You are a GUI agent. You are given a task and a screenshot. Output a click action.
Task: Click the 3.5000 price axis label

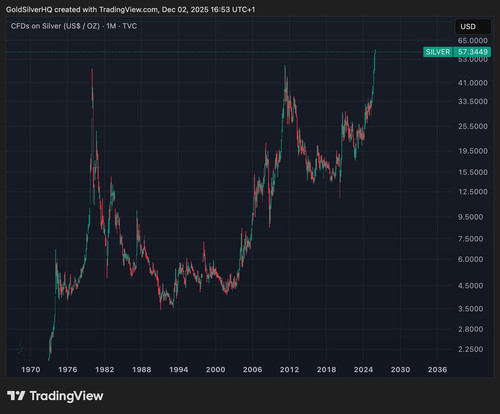pyautogui.click(x=470, y=309)
